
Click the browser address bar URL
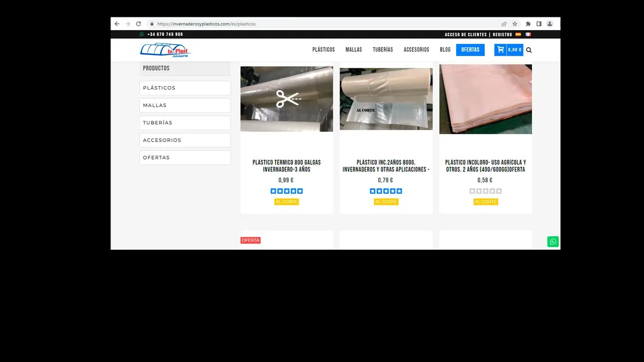tap(206, 24)
